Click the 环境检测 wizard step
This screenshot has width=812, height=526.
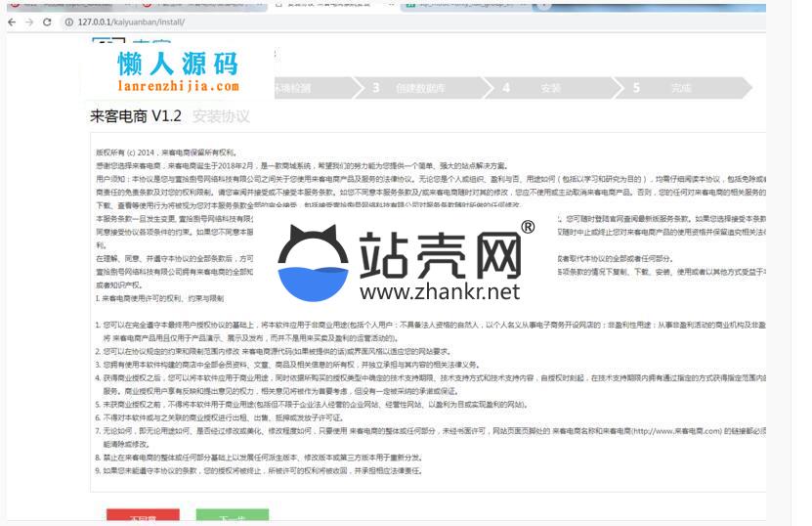click(293, 88)
